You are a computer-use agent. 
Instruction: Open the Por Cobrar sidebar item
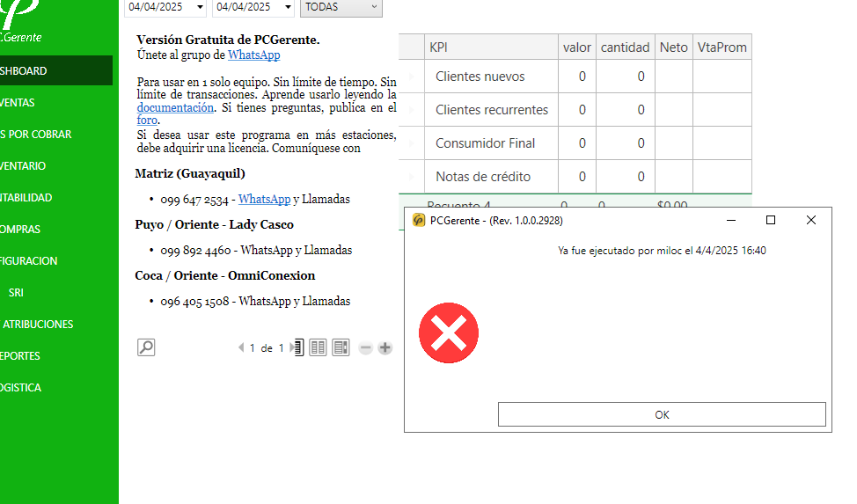point(56,134)
